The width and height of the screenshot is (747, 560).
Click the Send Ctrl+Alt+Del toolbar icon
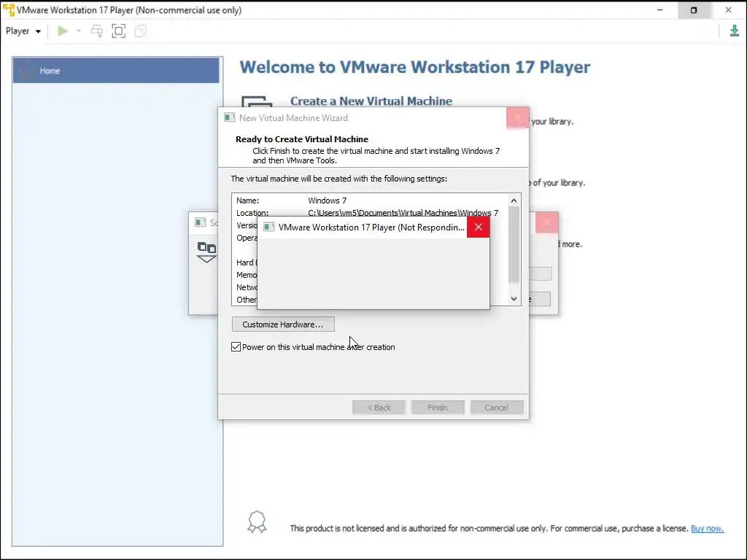(x=97, y=31)
